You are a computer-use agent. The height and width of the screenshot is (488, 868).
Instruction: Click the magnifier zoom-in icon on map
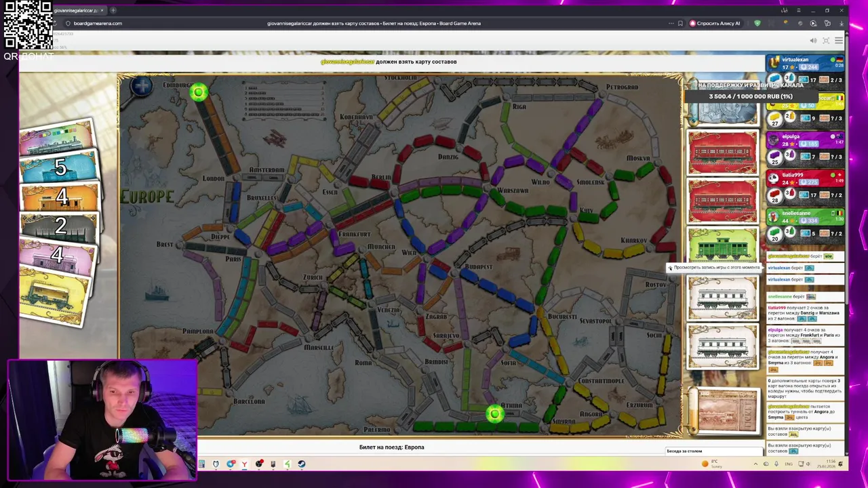click(142, 87)
